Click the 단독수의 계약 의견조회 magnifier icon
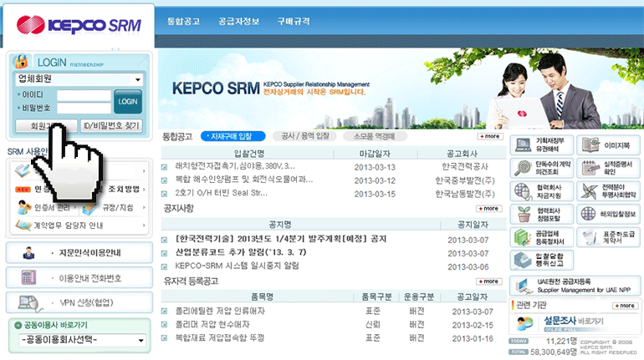Viewport: 644px width, 360px height. pyautogui.click(x=524, y=168)
